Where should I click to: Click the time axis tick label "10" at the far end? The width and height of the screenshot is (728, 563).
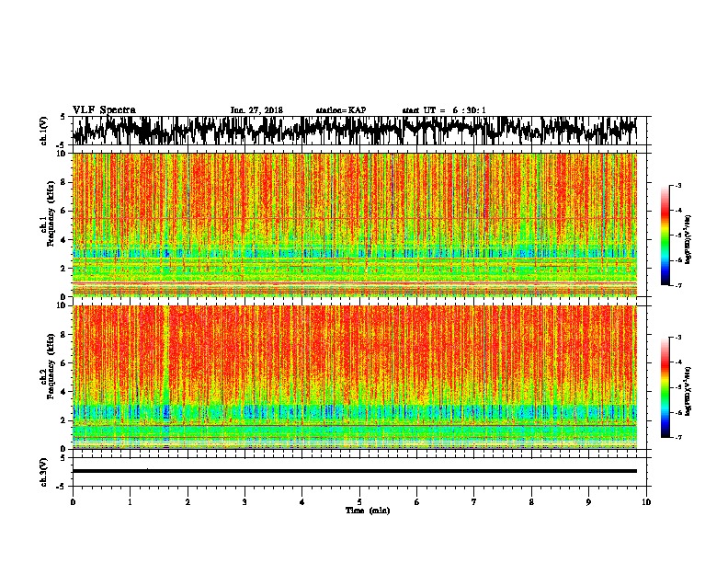(x=646, y=502)
